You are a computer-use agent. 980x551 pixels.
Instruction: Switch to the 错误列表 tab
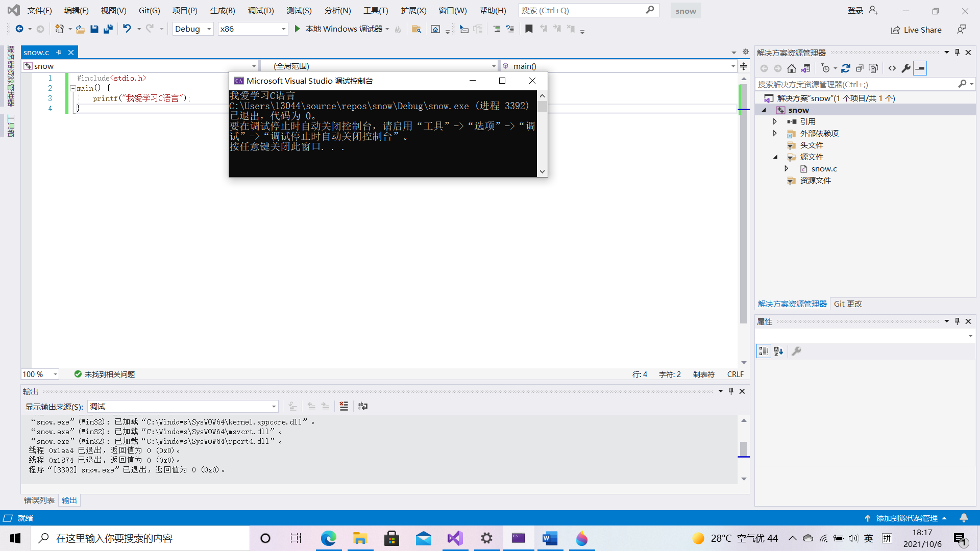(39, 500)
